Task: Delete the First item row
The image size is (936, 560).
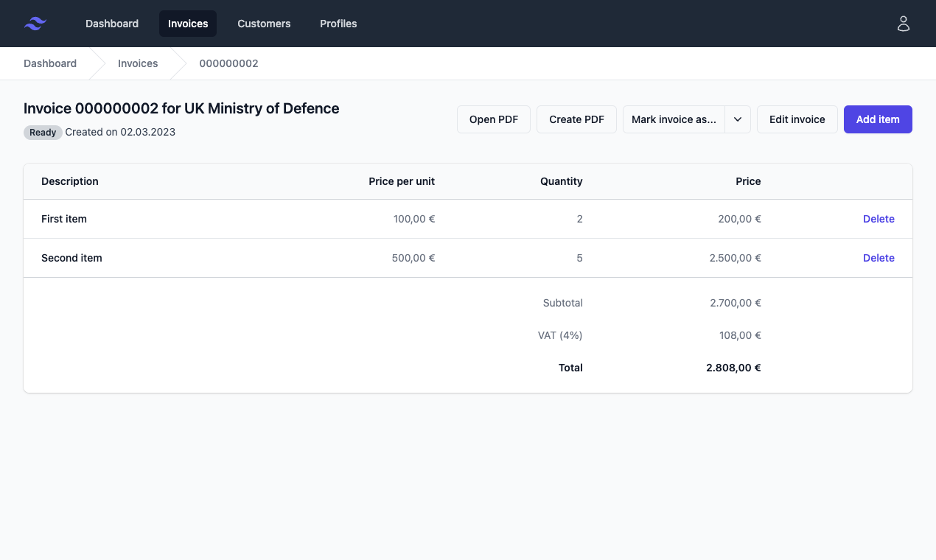Action: [879, 219]
